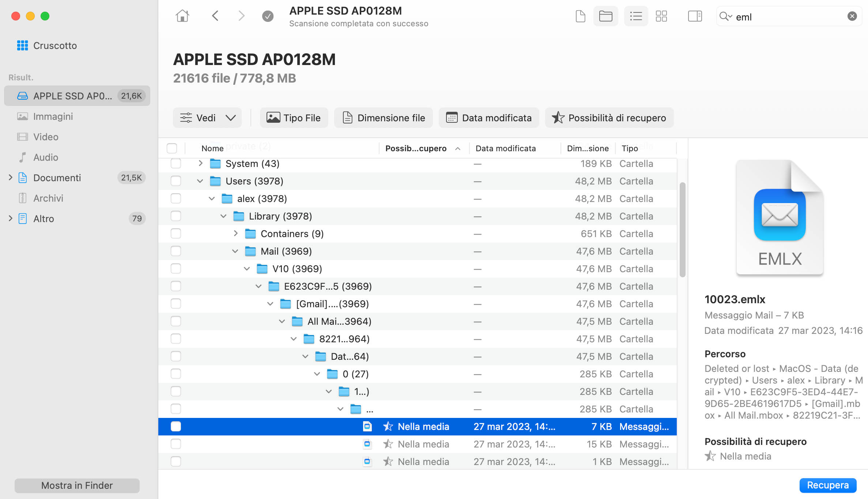Open the Vedi filter dropdown

point(207,118)
